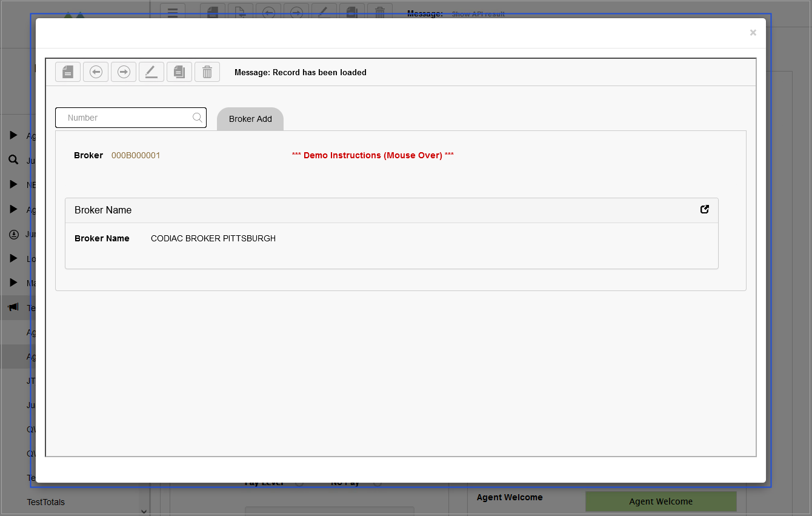Go to next record in the dialog toolbar
Image resolution: width=812 pixels, height=516 pixels.
tap(124, 72)
